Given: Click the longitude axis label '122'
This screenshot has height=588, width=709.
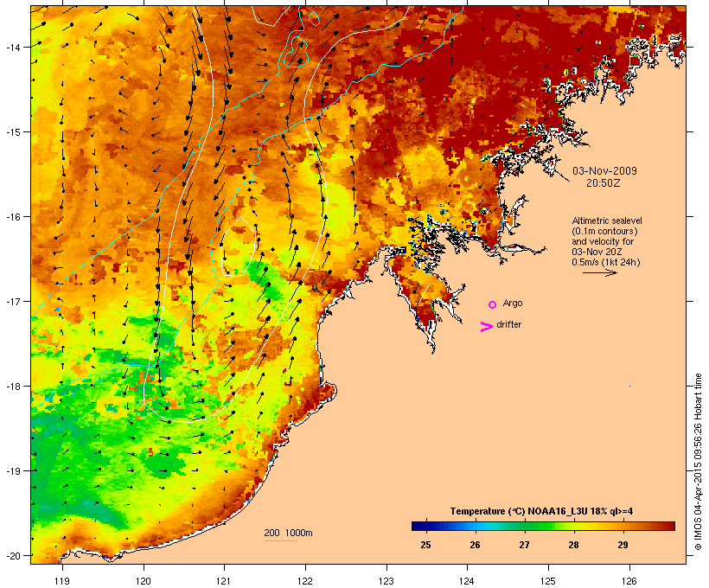Looking at the screenshot, I should pyautogui.click(x=305, y=581).
